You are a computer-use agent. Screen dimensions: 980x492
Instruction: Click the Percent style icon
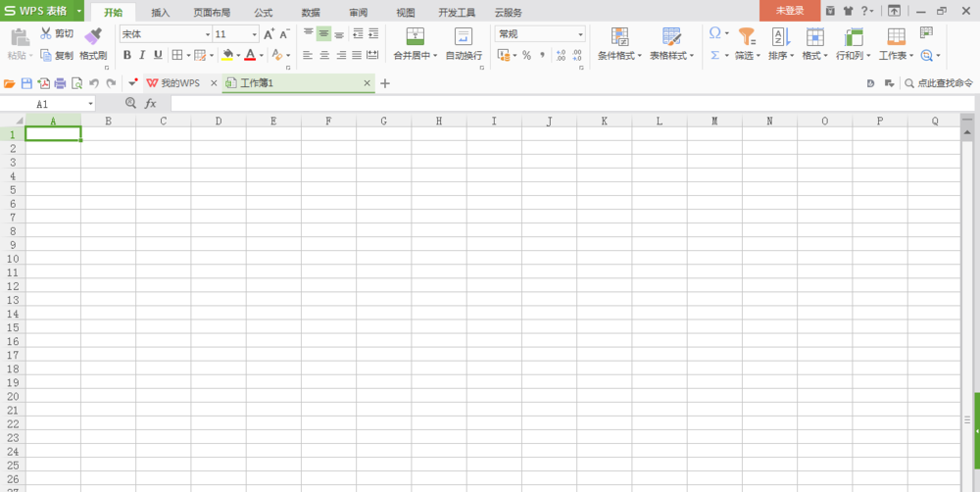526,55
